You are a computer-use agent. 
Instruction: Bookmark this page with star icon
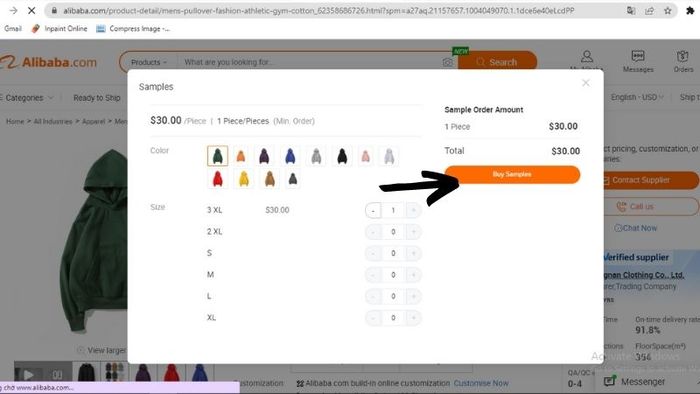[667, 10]
